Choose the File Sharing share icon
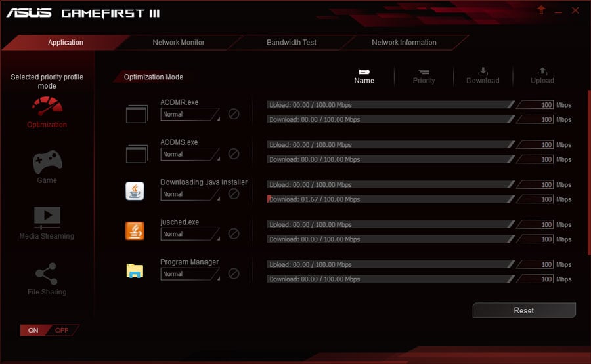The width and height of the screenshot is (591, 364). click(47, 273)
